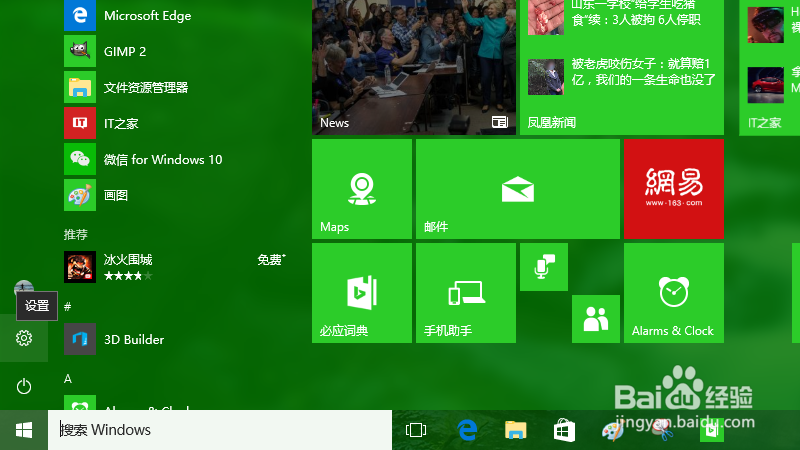Open the Snipping Tool scissors taskbar icon
The height and width of the screenshot is (450, 800).
(662, 430)
